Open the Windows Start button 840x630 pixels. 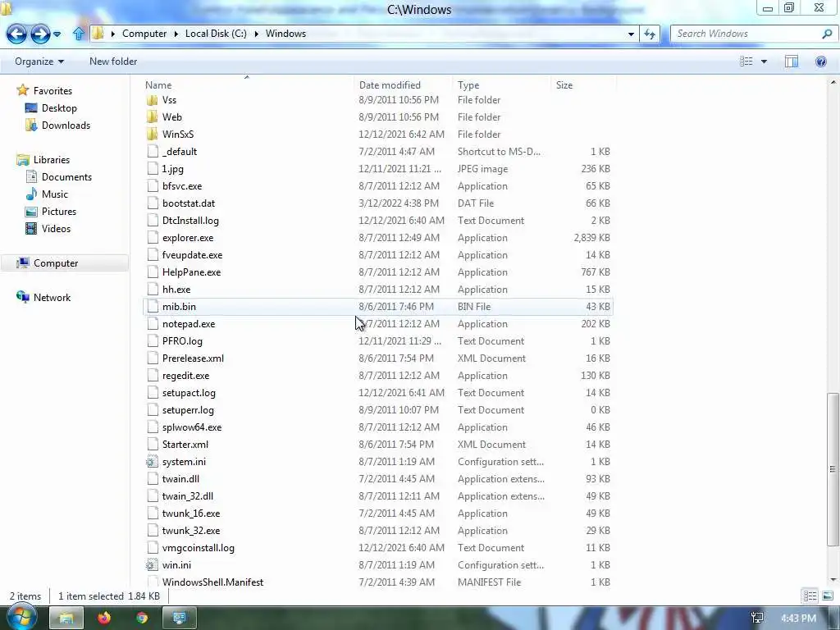tap(21, 617)
